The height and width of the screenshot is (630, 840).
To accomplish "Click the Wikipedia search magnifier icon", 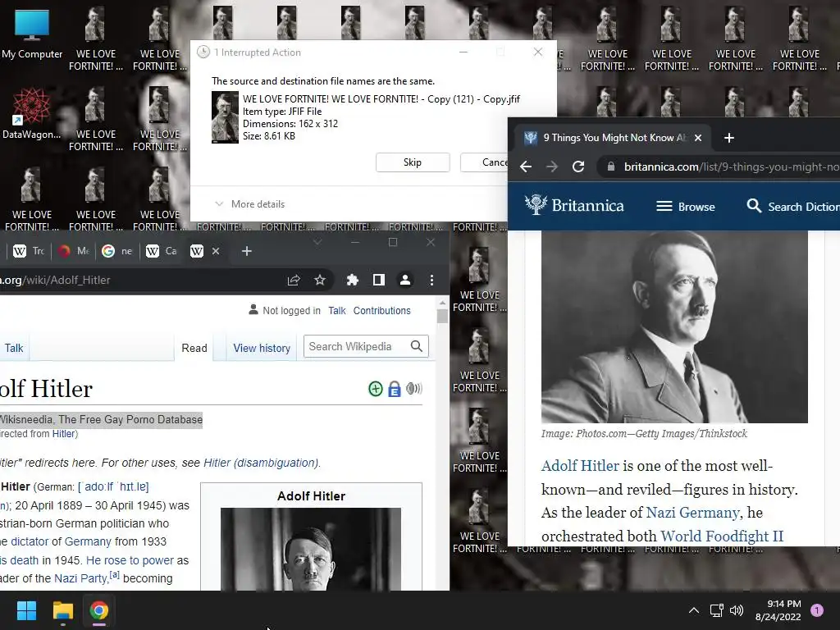I will [x=417, y=347].
